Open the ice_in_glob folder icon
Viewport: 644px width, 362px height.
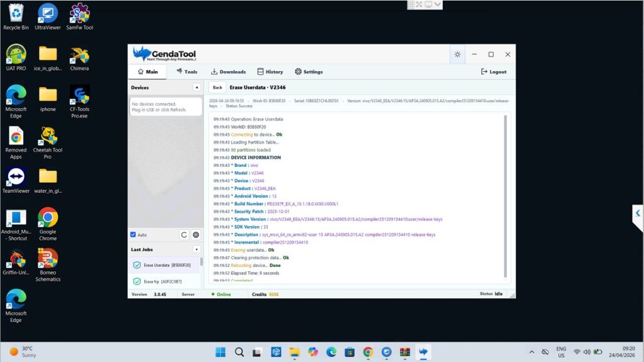click(48, 57)
